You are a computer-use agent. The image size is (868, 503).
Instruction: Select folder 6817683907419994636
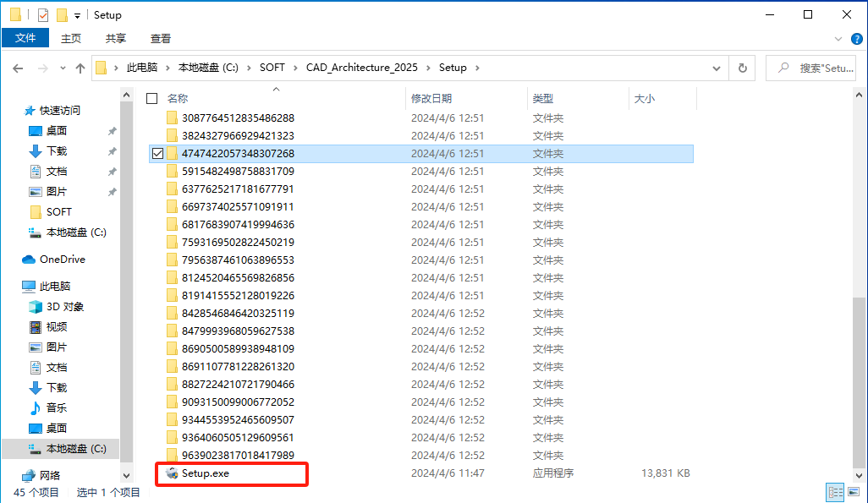coord(238,224)
